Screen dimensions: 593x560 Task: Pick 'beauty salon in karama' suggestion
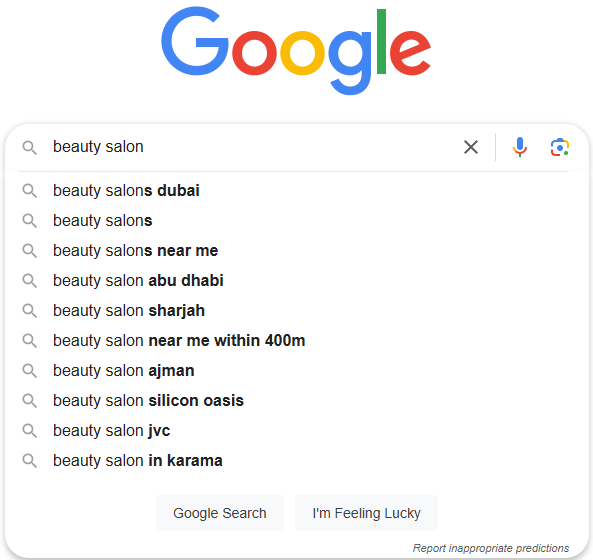point(296,461)
